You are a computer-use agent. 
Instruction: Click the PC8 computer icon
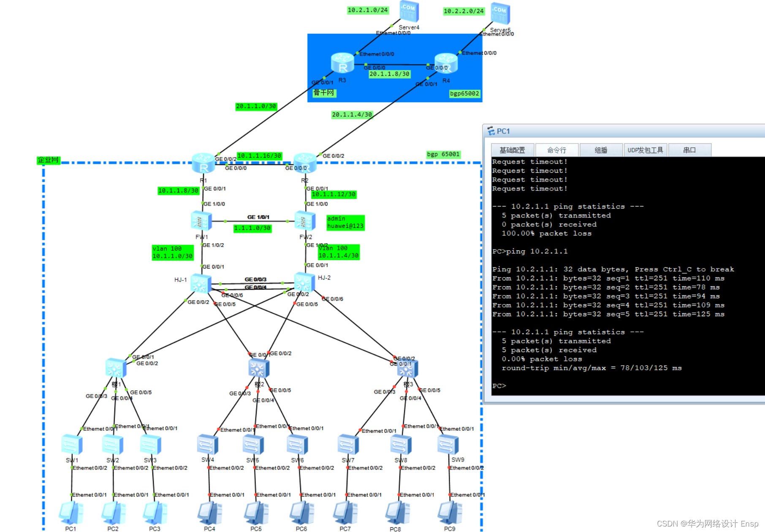(397, 513)
